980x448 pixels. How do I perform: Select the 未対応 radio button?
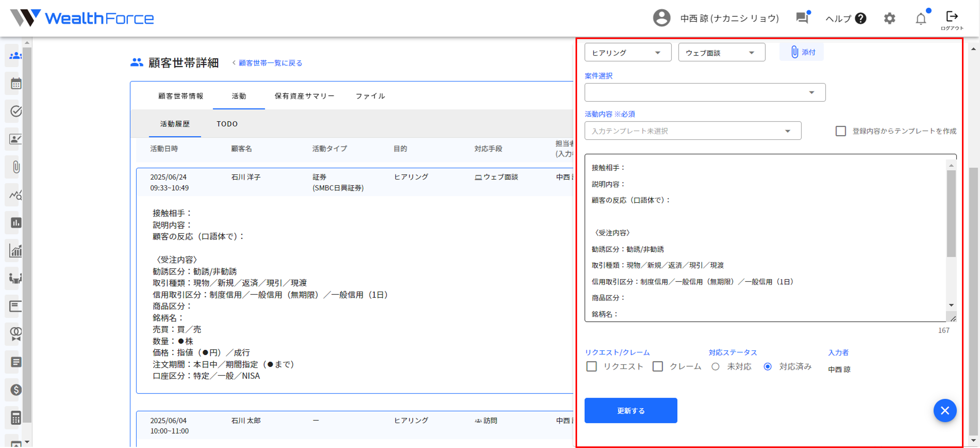click(x=715, y=366)
